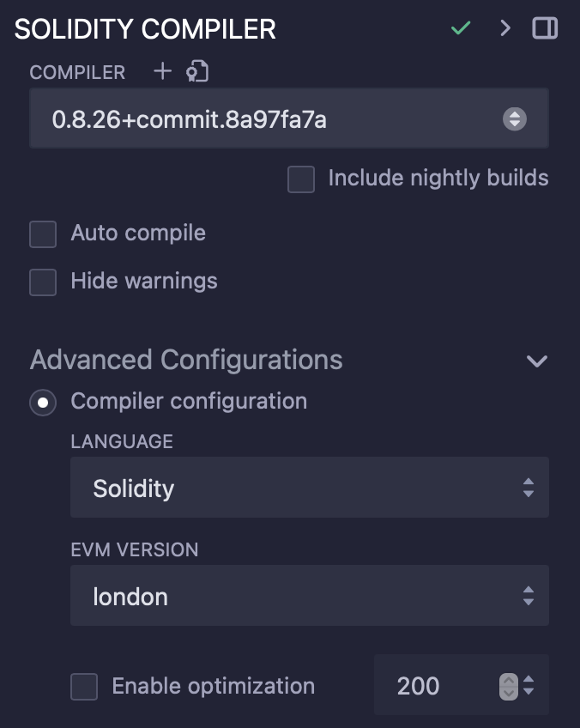Click the Advanced Configurations heading text
580x728 pixels.
[x=186, y=360]
